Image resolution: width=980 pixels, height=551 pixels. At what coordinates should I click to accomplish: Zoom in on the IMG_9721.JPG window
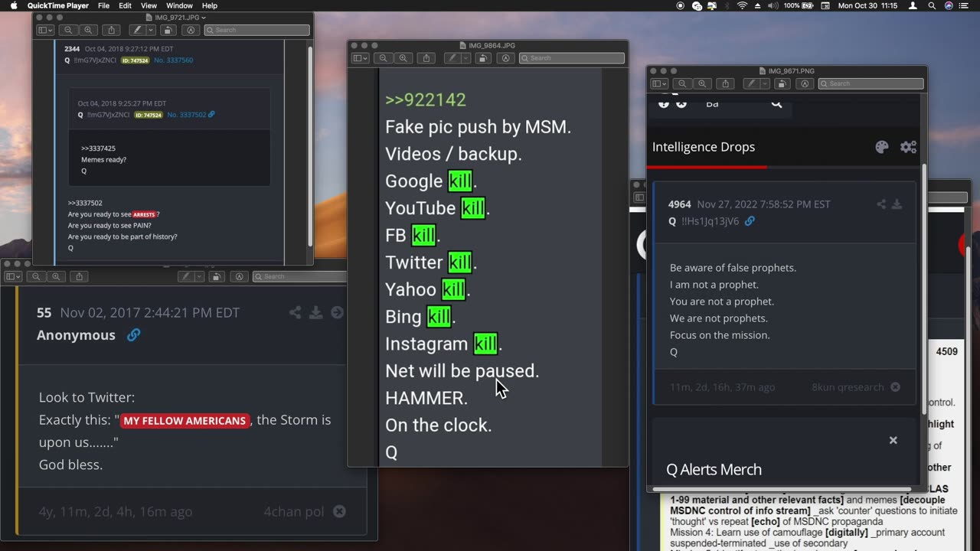click(88, 30)
